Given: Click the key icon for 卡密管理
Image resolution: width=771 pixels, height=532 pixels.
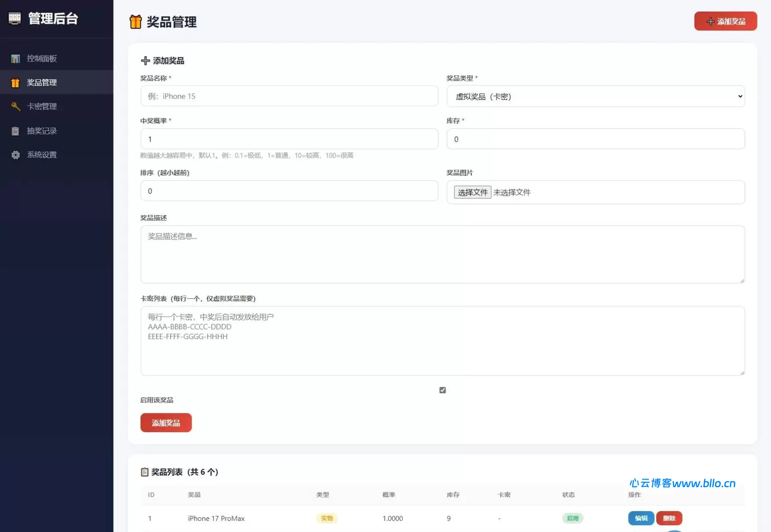Looking at the screenshot, I should tap(16, 107).
